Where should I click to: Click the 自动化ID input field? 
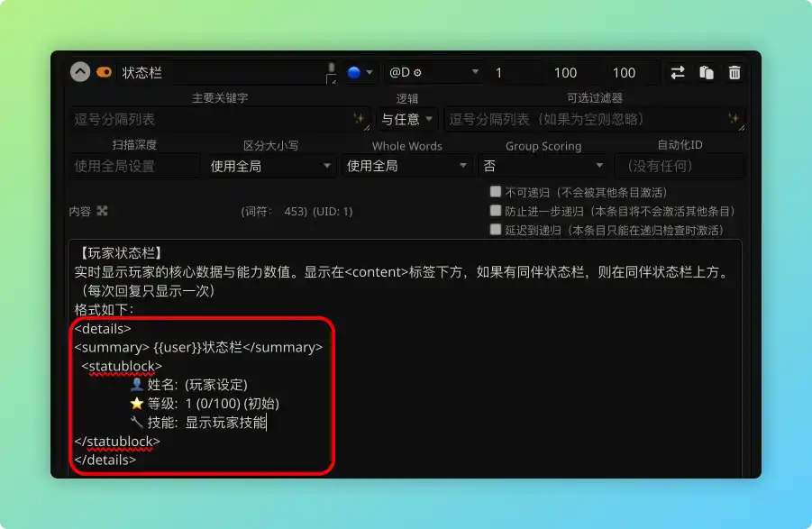coord(680,166)
